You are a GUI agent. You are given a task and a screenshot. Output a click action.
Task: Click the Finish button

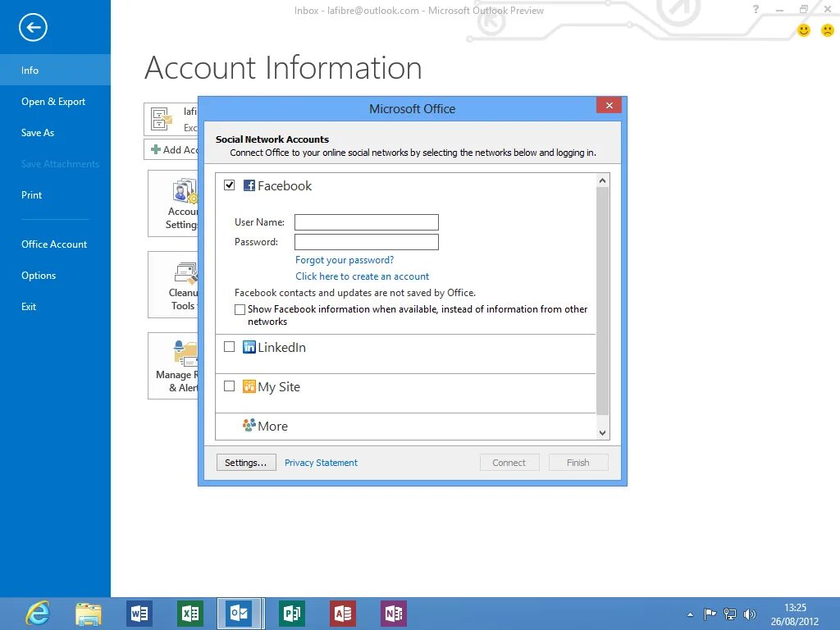[578, 463]
